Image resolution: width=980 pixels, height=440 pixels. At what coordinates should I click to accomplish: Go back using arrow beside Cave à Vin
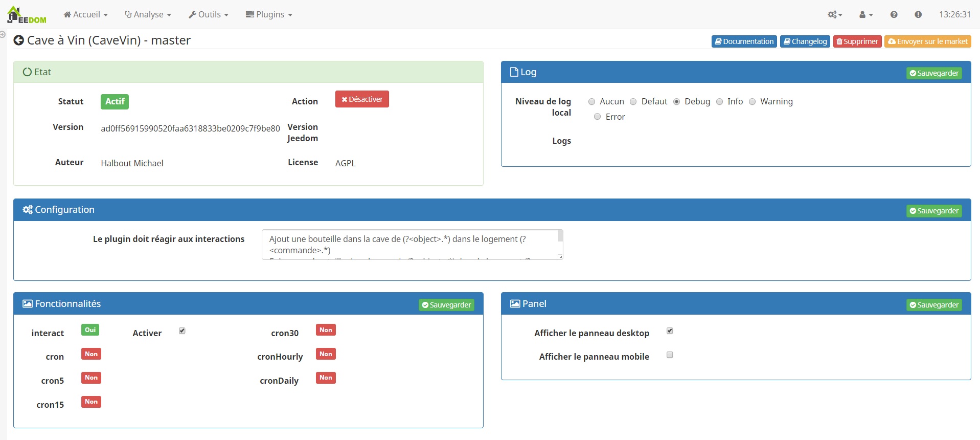(x=19, y=40)
